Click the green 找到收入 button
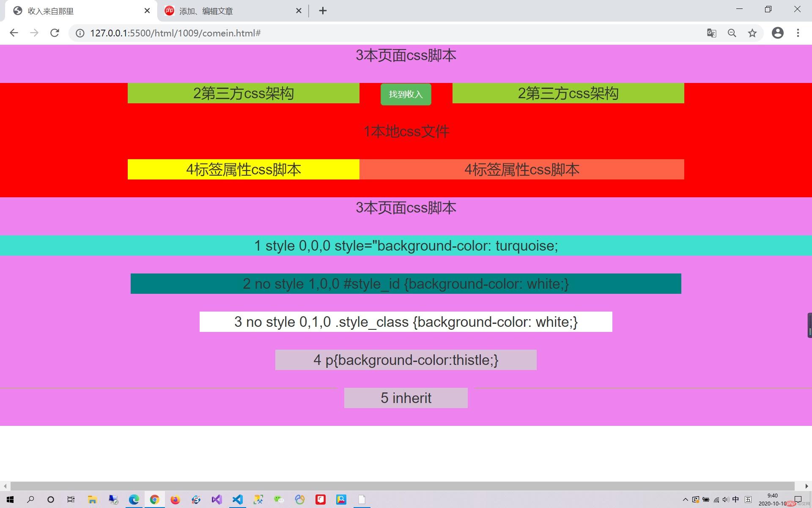The width and height of the screenshot is (812, 508). pos(406,94)
